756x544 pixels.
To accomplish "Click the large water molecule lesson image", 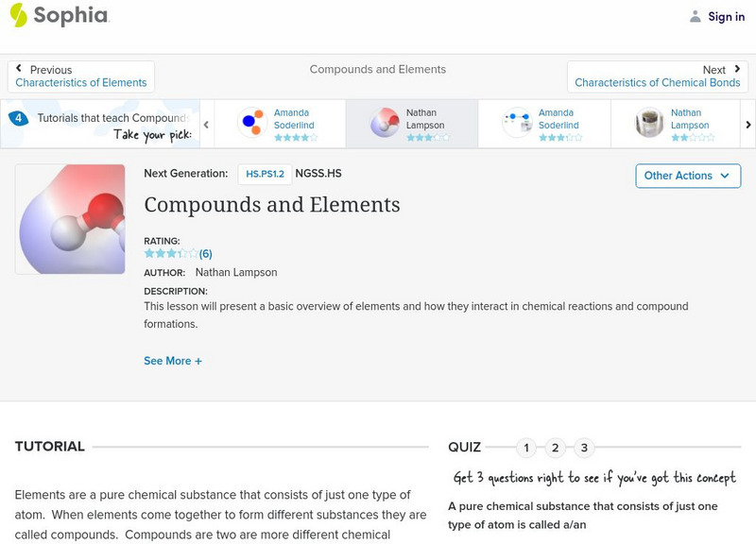I will [x=70, y=219].
